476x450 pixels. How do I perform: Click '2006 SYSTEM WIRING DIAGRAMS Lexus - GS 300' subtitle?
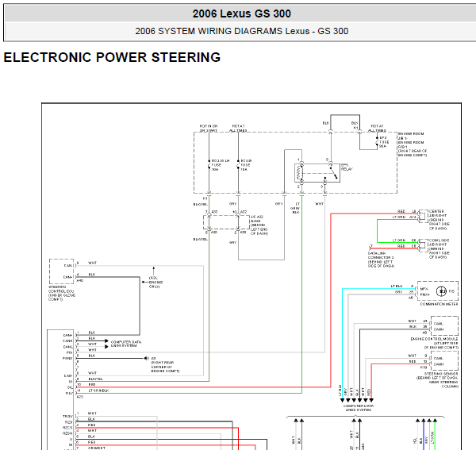tap(242, 31)
